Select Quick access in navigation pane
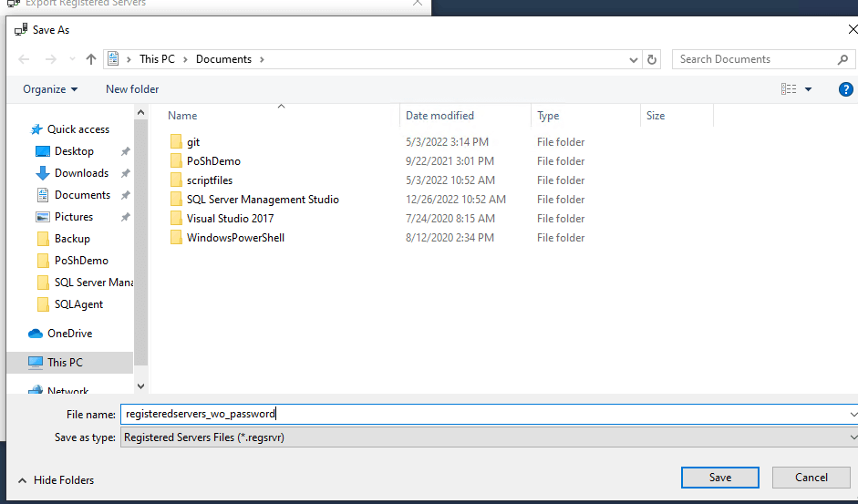Image resolution: width=858 pixels, height=504 pixels. [x=78, y=129]
